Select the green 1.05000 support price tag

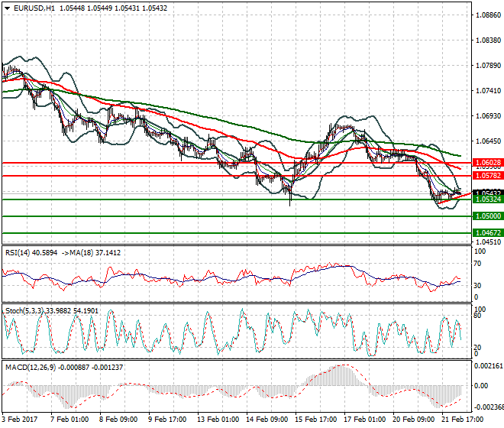coord(487,216)
